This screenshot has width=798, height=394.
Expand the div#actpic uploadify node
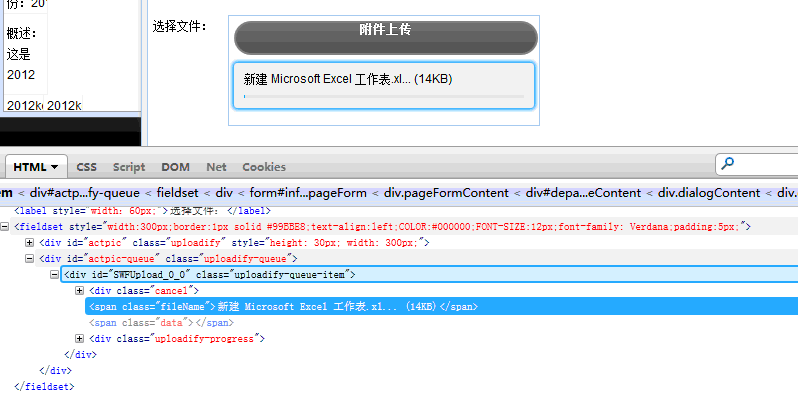coord(30,243)
